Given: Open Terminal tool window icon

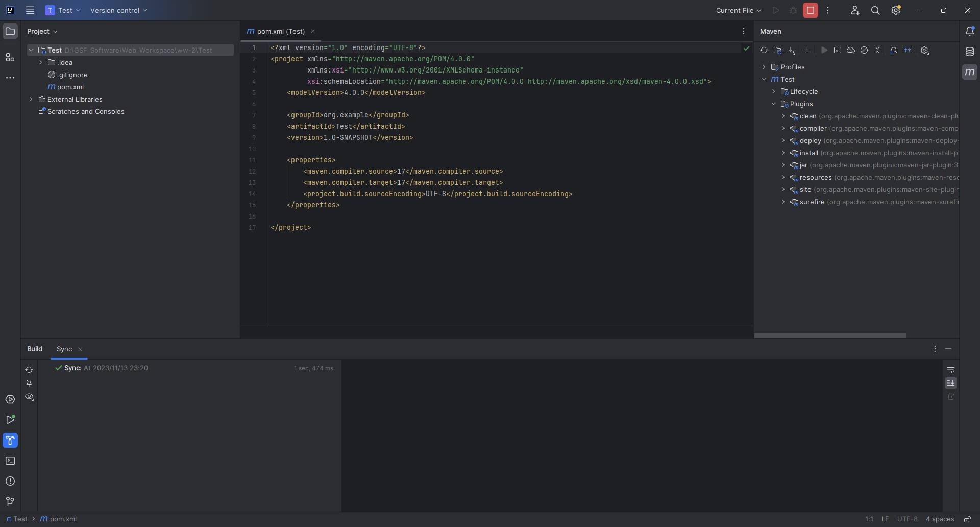Looking at the screenshot, I should point(10,461).
